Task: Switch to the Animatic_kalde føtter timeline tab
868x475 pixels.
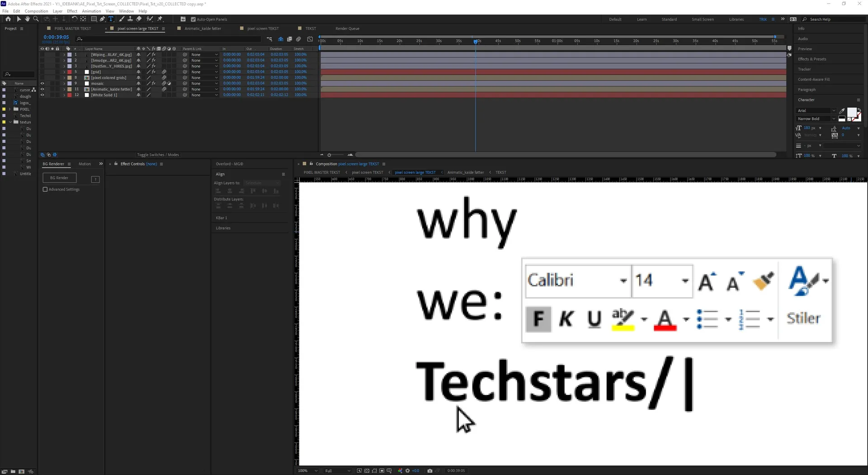Action: pyautogui.click(x=203, y=28)
